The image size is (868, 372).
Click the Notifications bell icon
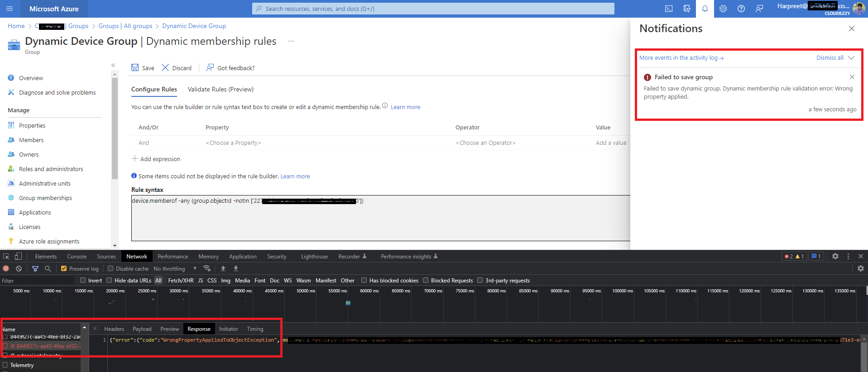(x=705, y=9)
